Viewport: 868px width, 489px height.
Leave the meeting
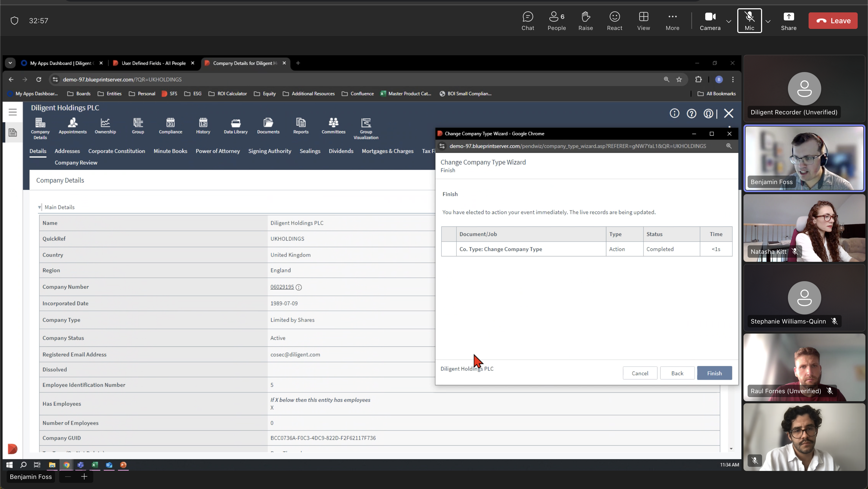833,21
